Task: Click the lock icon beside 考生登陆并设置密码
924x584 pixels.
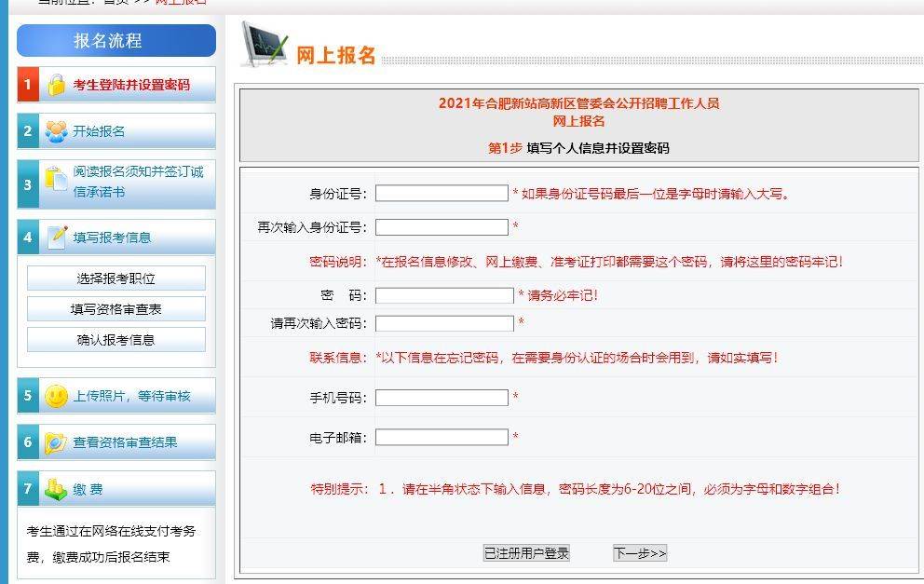Action: (57, 85)
